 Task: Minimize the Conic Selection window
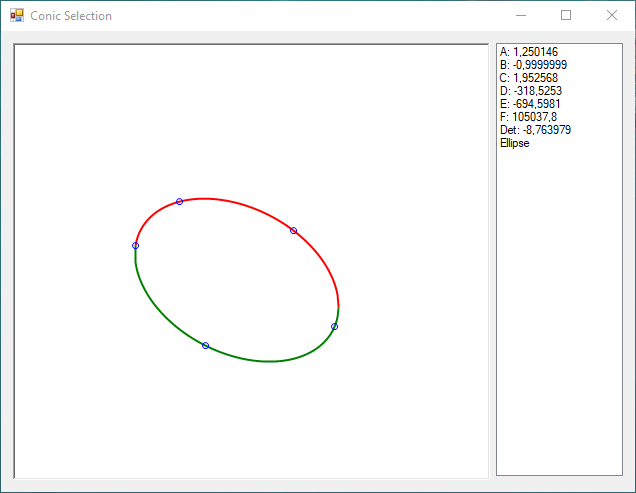point(520,16)
